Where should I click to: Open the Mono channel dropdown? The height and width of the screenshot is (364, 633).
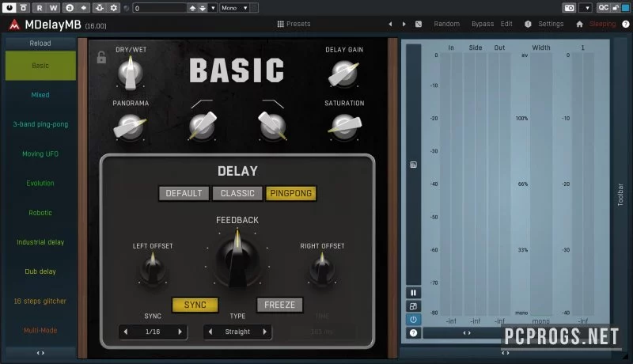coord(234,8)
